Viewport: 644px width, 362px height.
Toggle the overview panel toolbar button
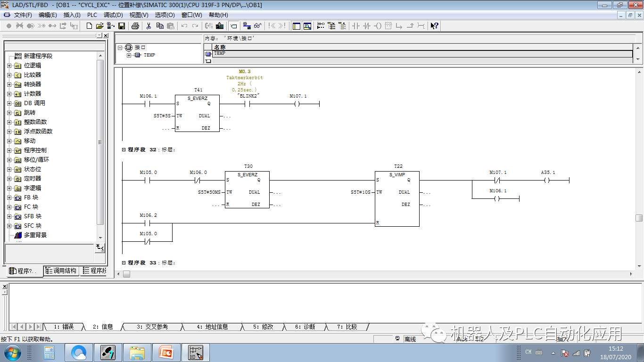click(297, 26)
